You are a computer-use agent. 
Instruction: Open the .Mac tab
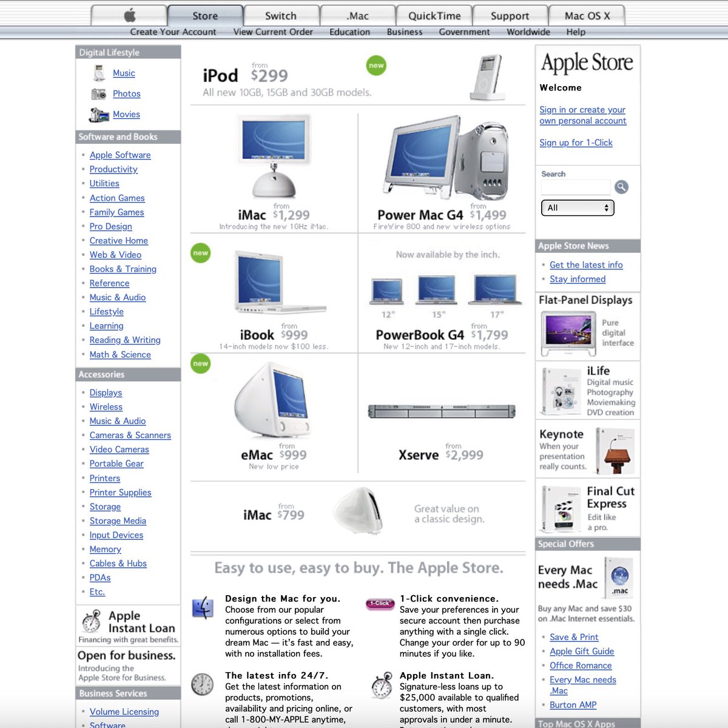coord(357,16)
